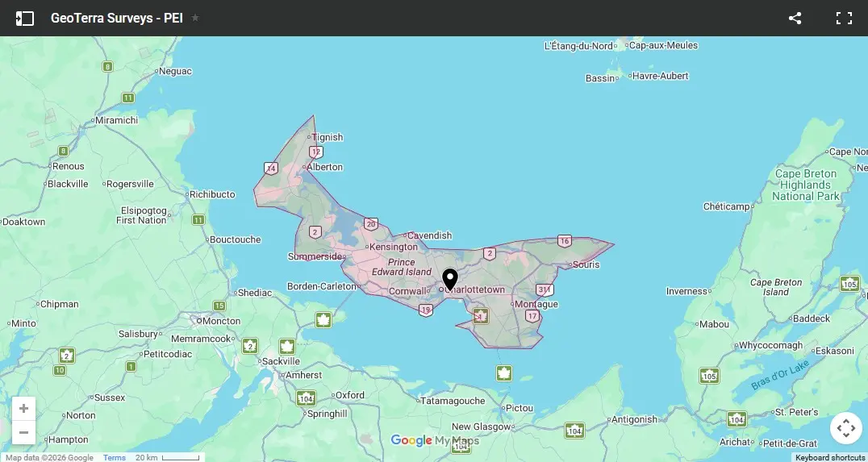
Task: Click the share map icon
Action: (x=795, y=18)
